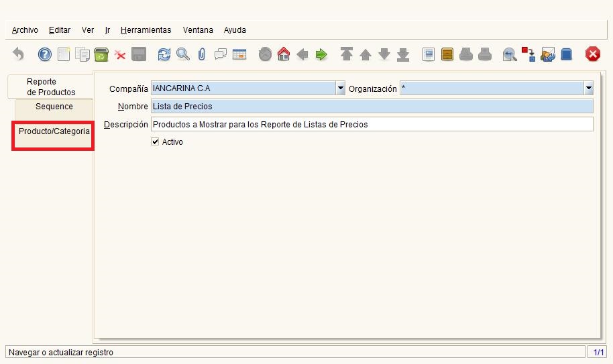This screenshot has width=613, height=364.
Task: Jump to the last record icon
Action: tap(403, 55)
